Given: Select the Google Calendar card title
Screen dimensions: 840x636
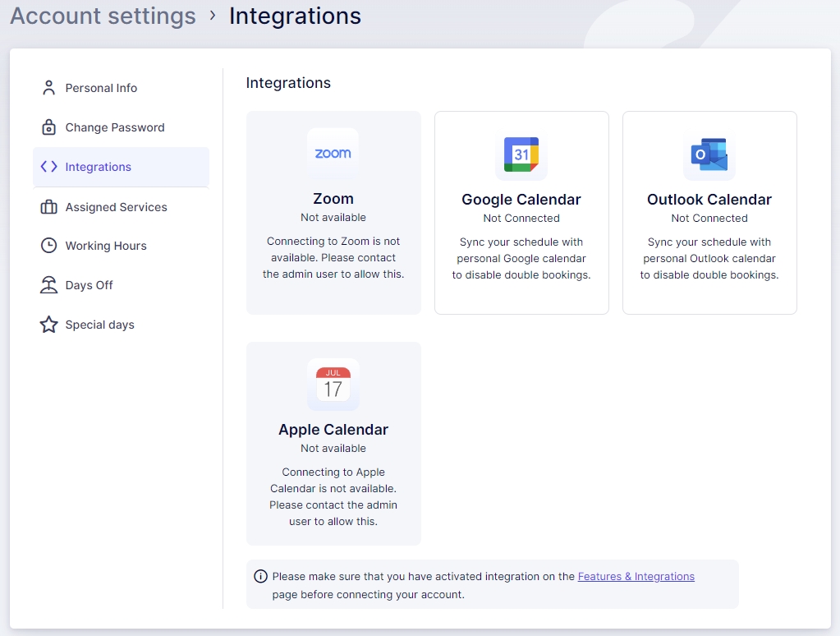Looking at the screenshot, I should (x=521, y=200).
